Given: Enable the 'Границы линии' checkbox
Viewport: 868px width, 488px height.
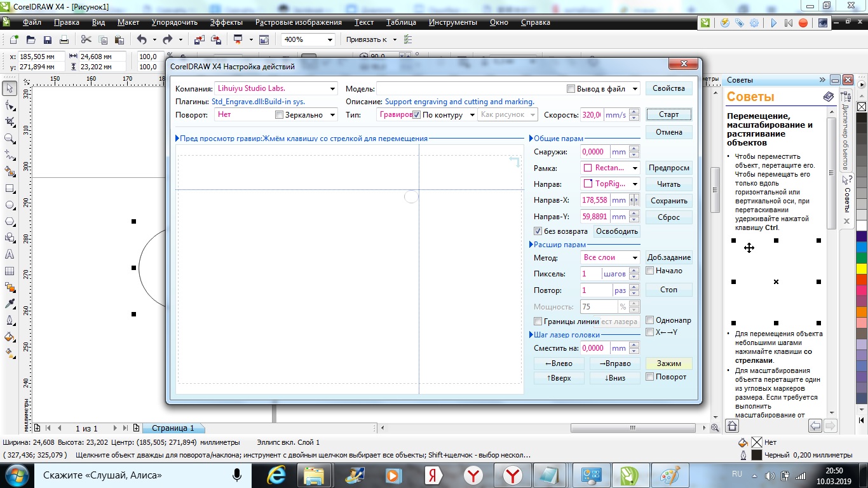Looking at the screenshot, I should 538,322.
